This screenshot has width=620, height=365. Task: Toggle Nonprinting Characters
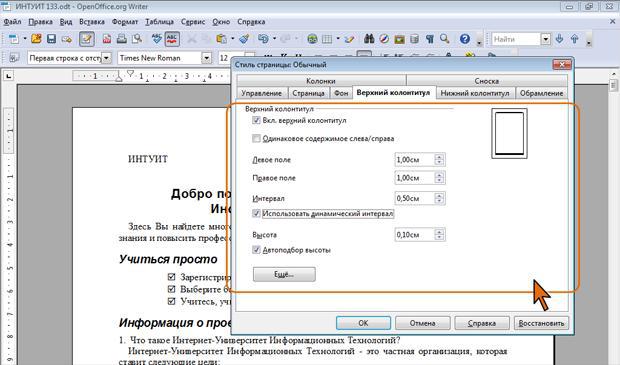pos(430,39)
